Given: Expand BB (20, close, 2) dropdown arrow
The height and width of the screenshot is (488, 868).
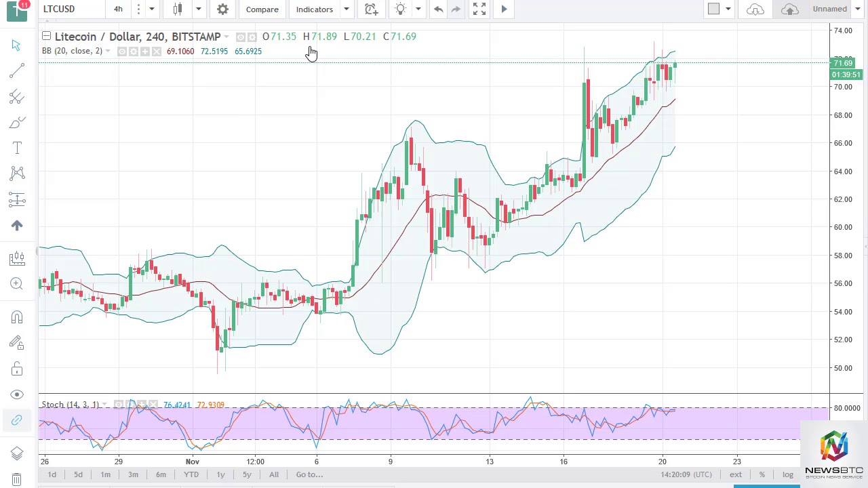Looking at the screenshot, I should [x=108, y=52].
